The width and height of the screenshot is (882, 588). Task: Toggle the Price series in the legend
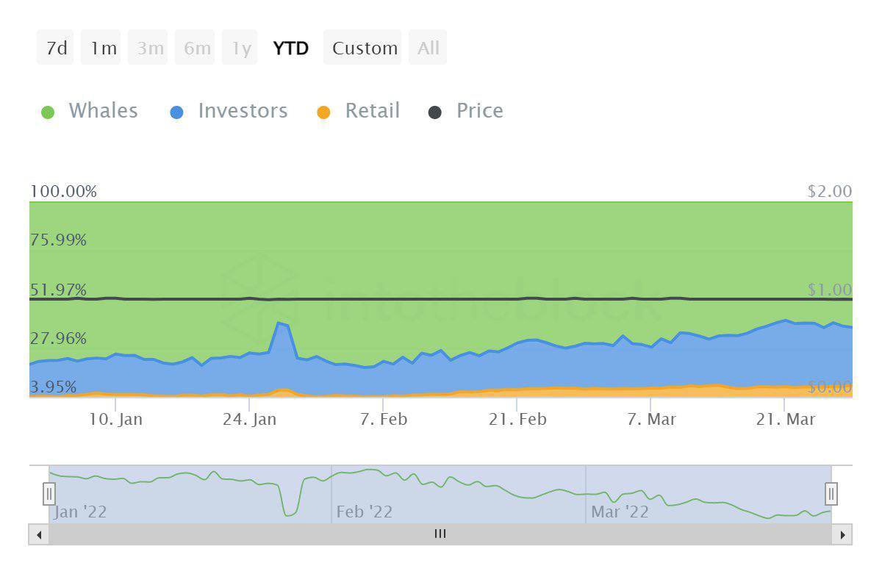[x=466, y=111]
